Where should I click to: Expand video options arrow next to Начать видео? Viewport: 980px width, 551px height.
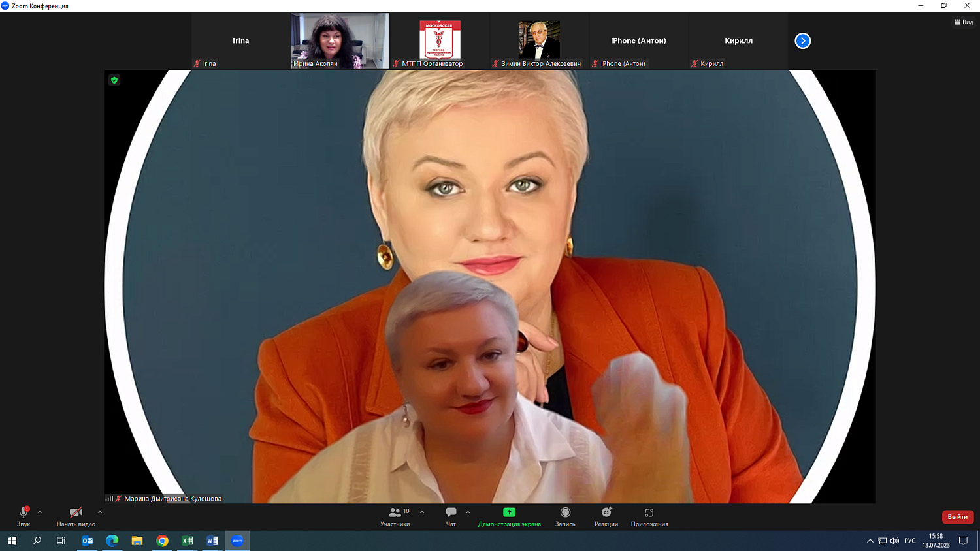point(100,512)
